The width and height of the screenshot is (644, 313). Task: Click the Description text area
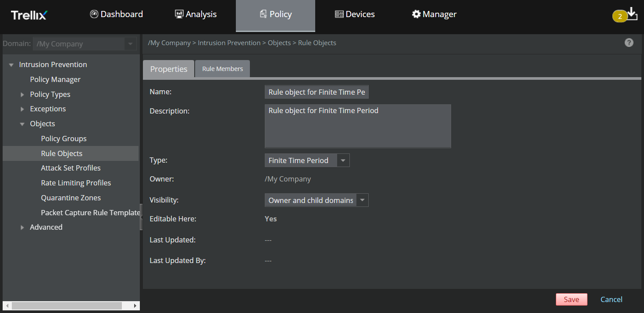tap(358, 126)
